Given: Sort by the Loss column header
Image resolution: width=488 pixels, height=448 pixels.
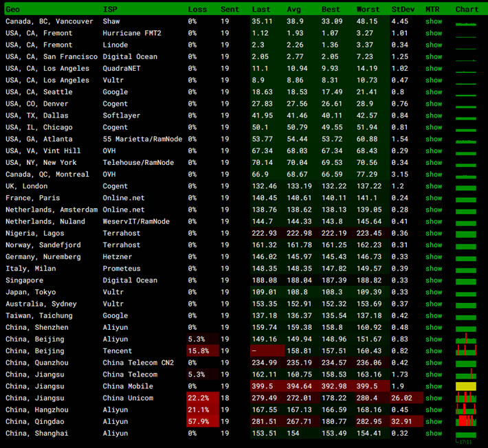Looking at the screenshot, I should pos(197,9).
